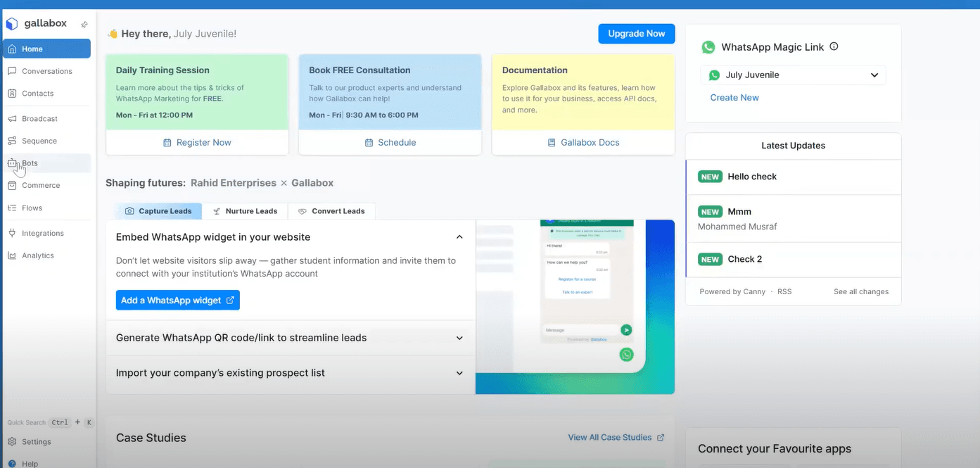Open the Create New link under Magic Link
The height and width of the screenshot is (468, 980).
tap(734, 97)
